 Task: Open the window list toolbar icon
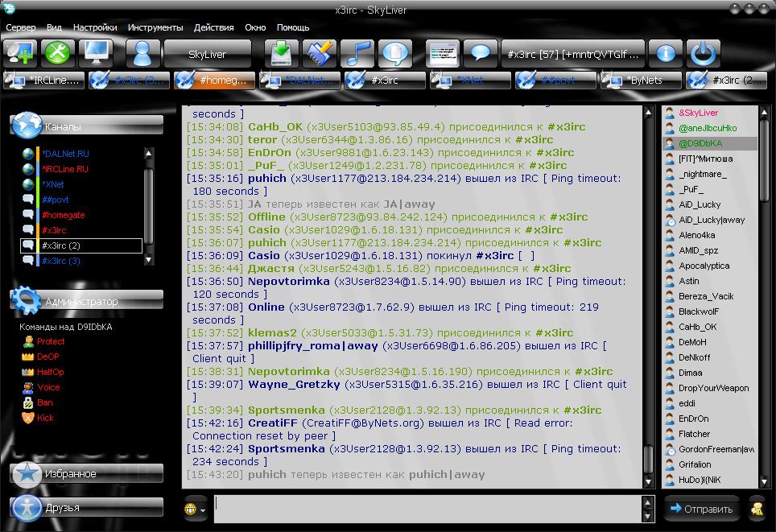(443, 53)
